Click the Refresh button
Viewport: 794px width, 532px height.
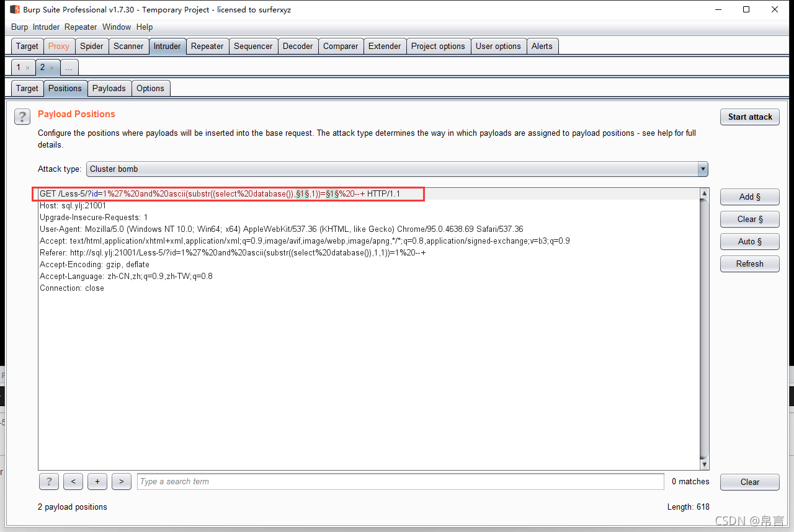[x=750, y=264]
